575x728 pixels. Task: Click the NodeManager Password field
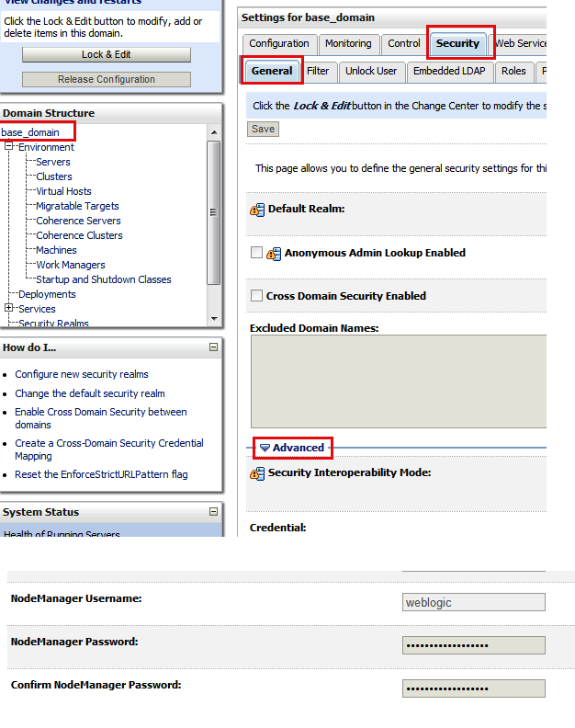coord(474,645)
